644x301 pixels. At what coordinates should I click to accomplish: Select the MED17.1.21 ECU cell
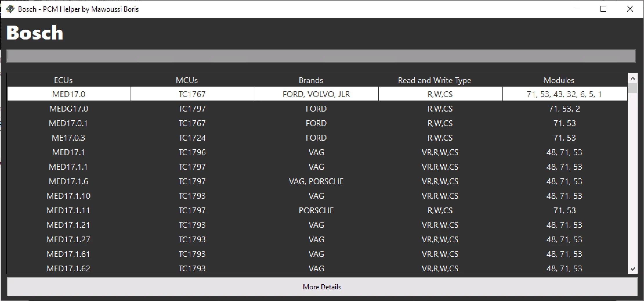click(68, 225)
